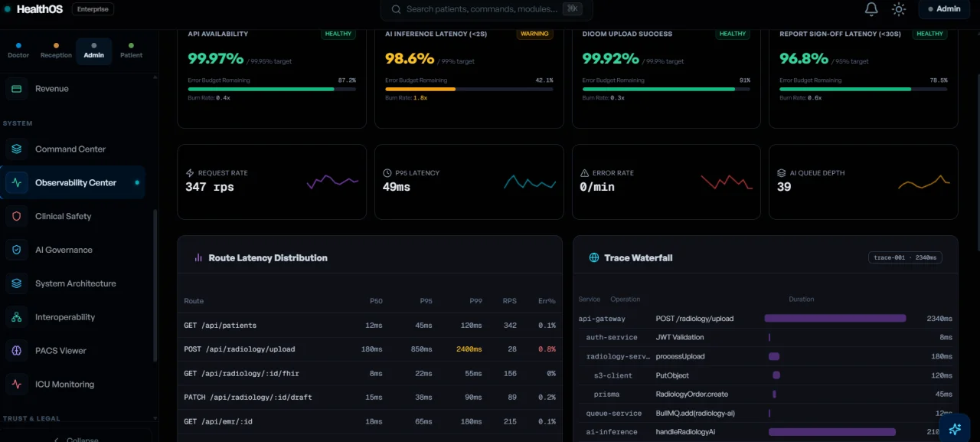
Task: Click the System Architecture stack icon
Action: pyautogui.click(x=17, y=283)
